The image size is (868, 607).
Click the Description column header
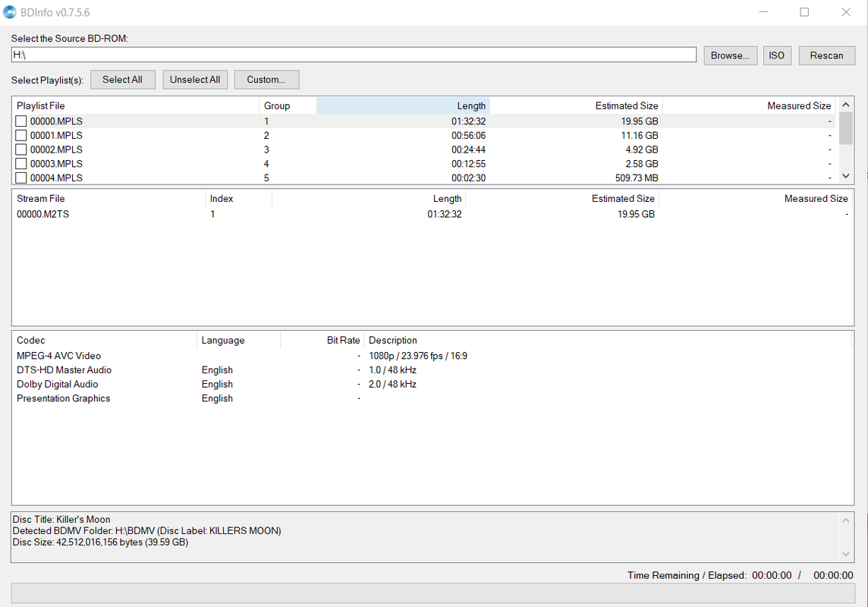608,340
